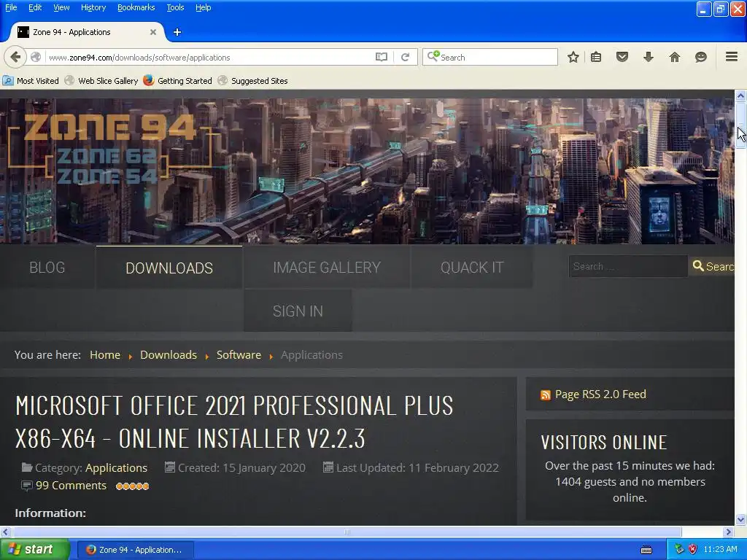Click the site Search button
Screen dimensions: 747x560
(711, 266)
